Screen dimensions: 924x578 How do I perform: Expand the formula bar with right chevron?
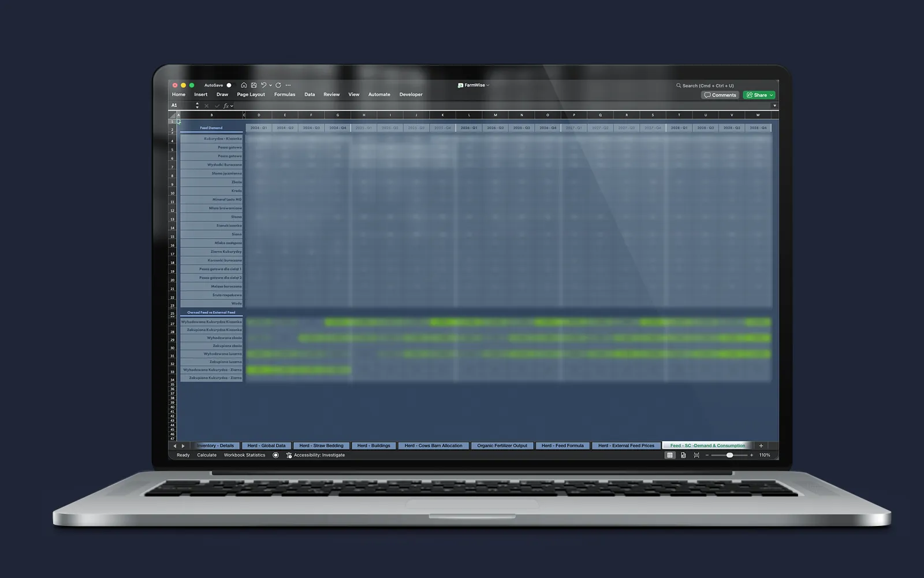(774, 106)
